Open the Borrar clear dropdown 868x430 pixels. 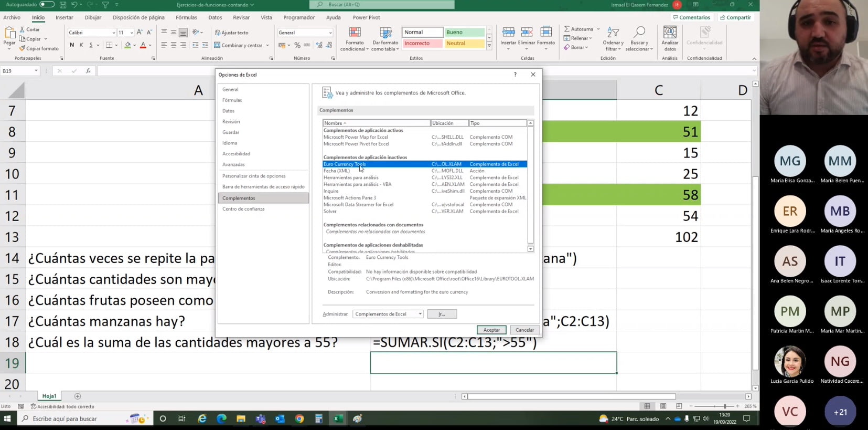point(576,47)
